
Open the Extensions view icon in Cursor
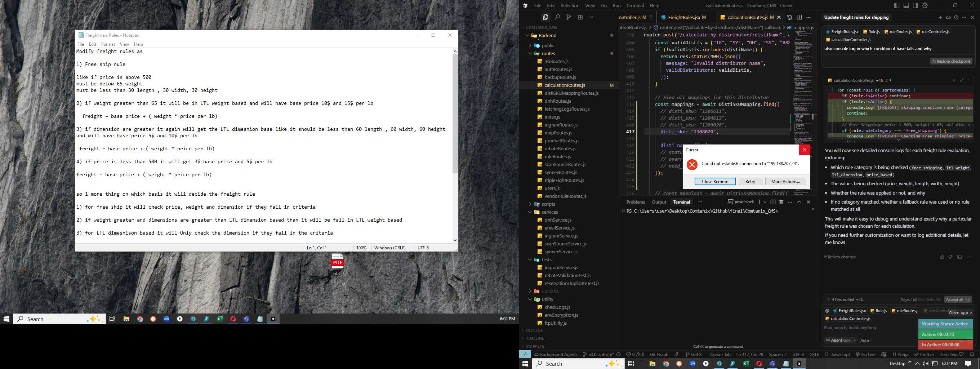click(x=580, y=17)
